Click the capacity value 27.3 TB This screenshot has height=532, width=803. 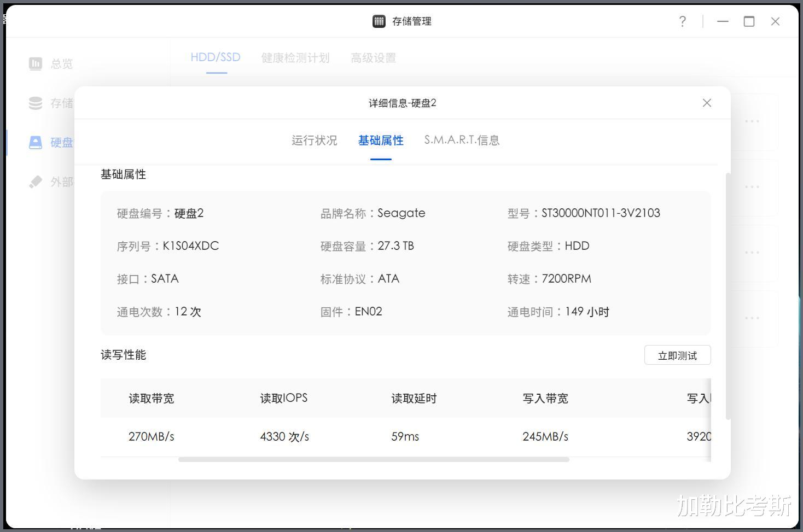click(395, 246)
